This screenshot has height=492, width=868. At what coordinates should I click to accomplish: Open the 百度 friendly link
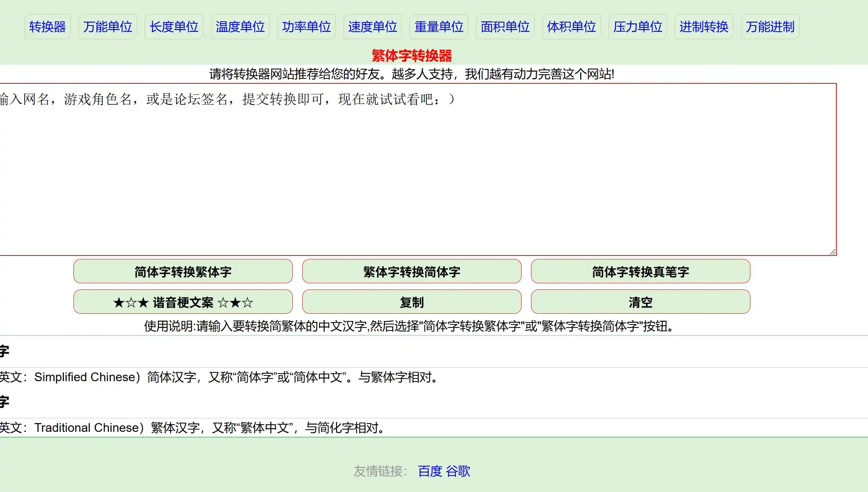pos(430,471)
